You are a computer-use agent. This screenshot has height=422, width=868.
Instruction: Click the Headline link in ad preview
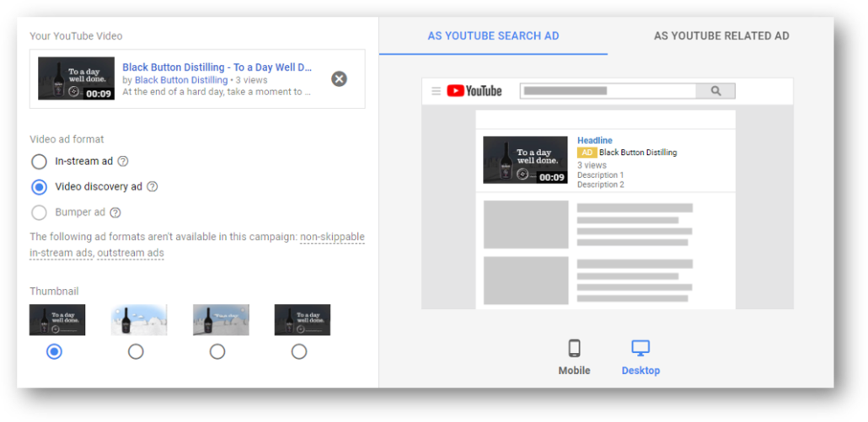click(594, 141)
